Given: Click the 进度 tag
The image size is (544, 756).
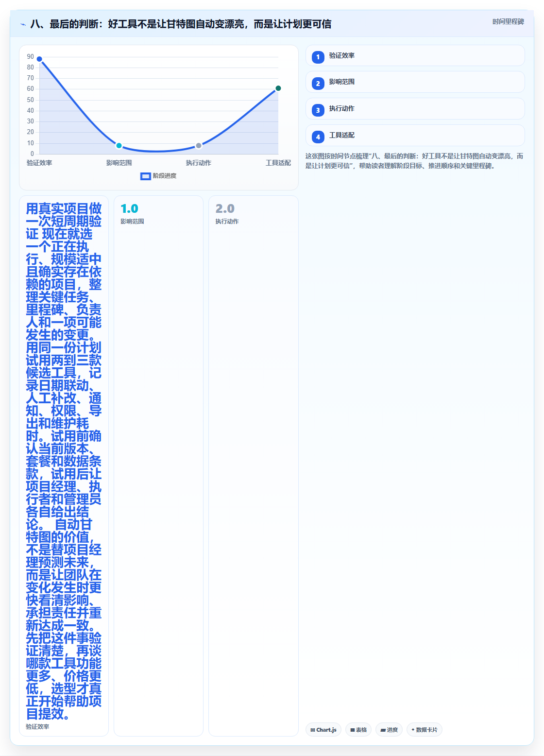Looking at the screenshot, I should coord(389,730).
